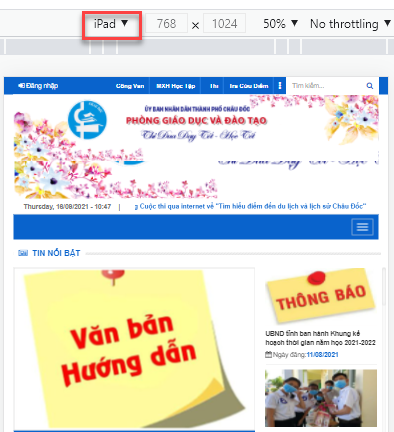
Task: Open the Thông Báo sticky note image
Action: pos(321,297)
